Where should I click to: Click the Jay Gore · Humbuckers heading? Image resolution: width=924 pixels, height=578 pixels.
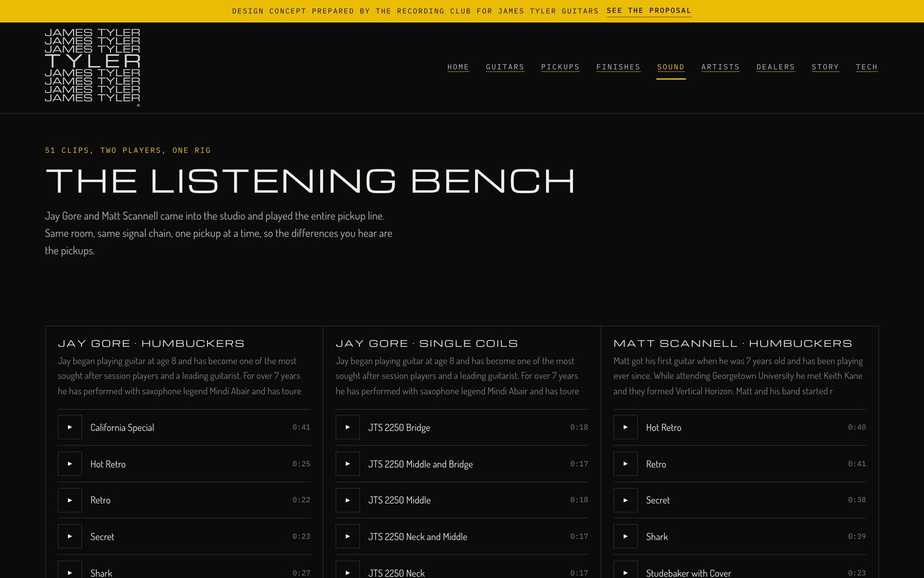tap(151, 344)
